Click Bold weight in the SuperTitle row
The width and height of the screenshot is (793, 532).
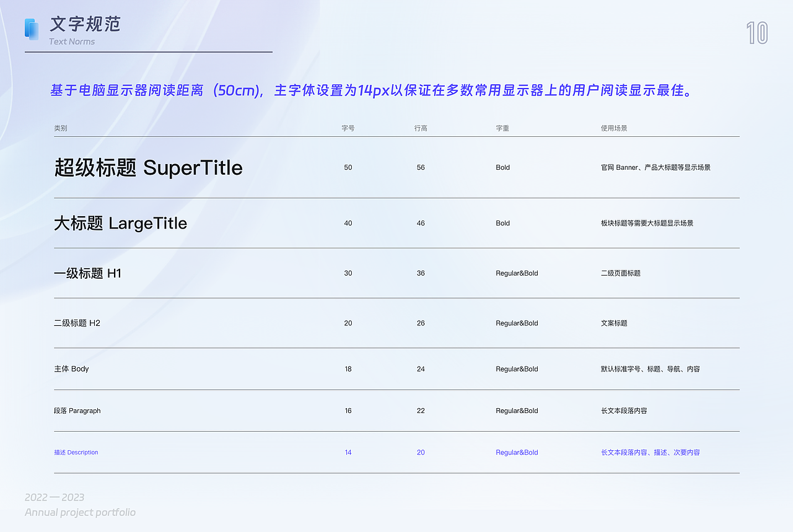click(x=502, y=167)
